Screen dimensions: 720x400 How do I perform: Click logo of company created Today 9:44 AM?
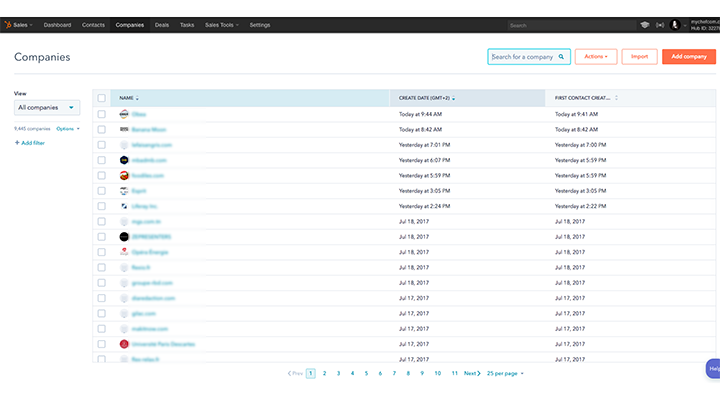124,114
